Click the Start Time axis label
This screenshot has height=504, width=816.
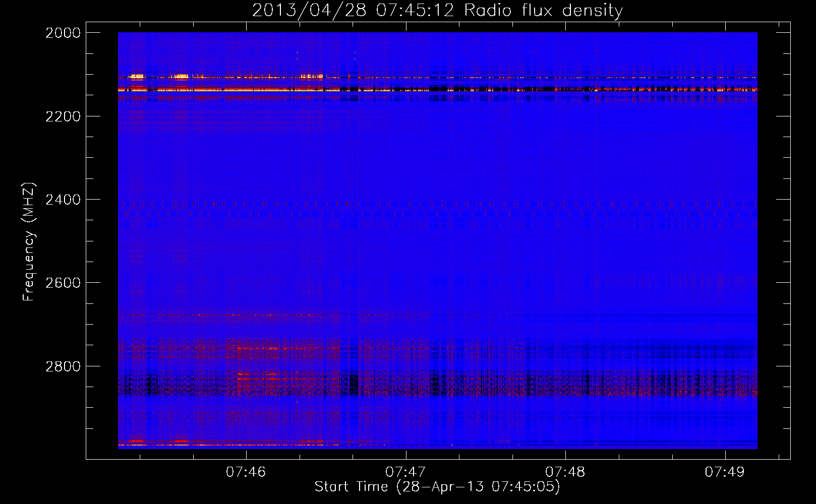click(437, 487)
